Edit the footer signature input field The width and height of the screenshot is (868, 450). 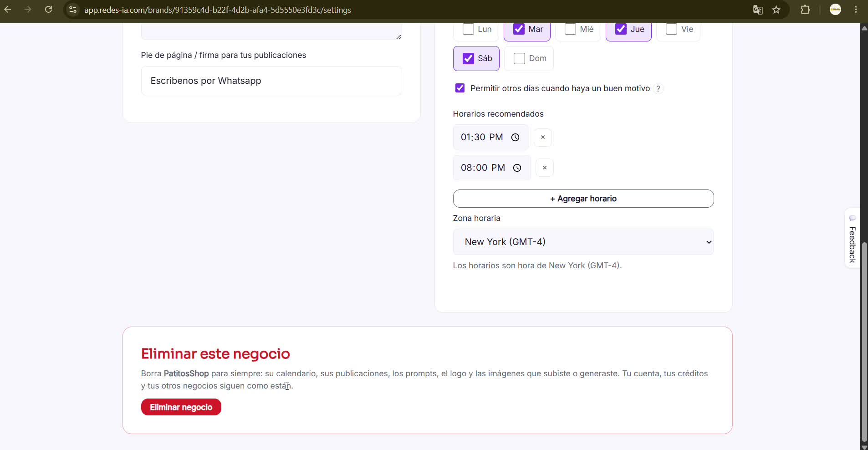pos(271,81)
